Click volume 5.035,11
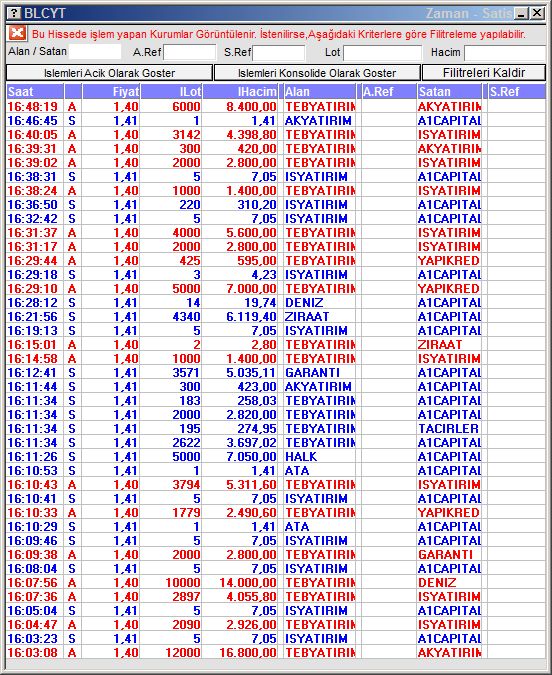The width and height of the screenshot is (552, 675). tap(251, 372)
